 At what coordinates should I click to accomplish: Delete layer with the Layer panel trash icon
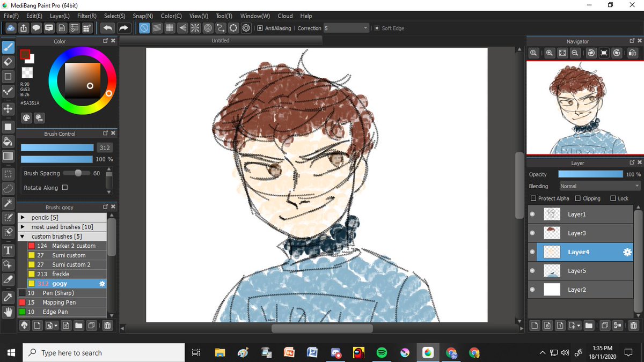[634, 325]
